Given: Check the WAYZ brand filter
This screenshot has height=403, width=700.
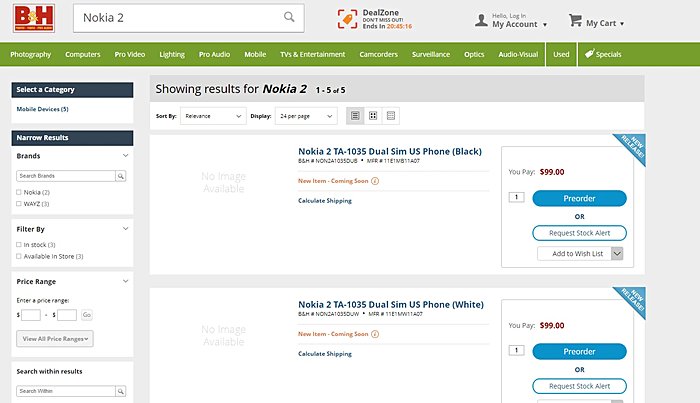Looking at the screenshot, I should (20, 204).
